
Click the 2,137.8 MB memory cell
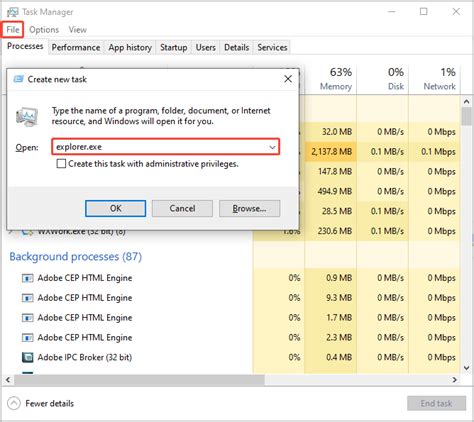(x=331, y=152)
